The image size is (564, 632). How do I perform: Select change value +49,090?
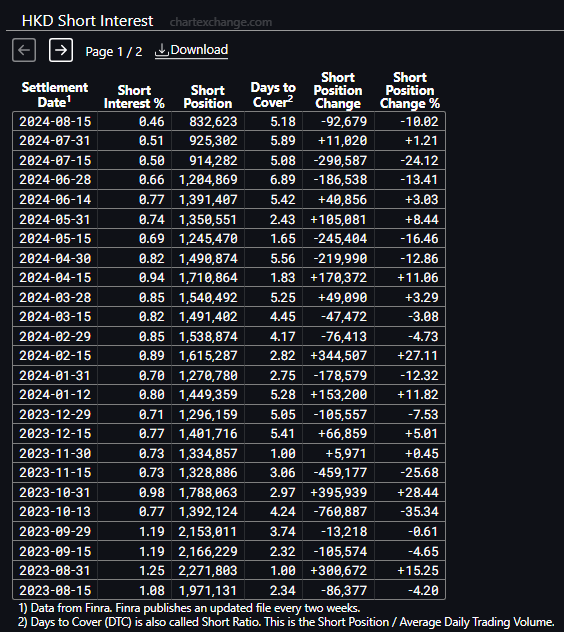[x=343, y=297]
